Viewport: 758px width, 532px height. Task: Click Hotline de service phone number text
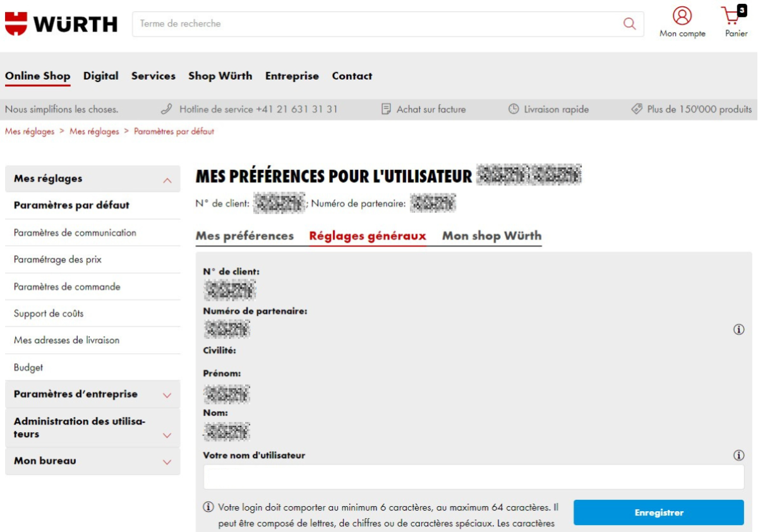[x=258, y=109]
